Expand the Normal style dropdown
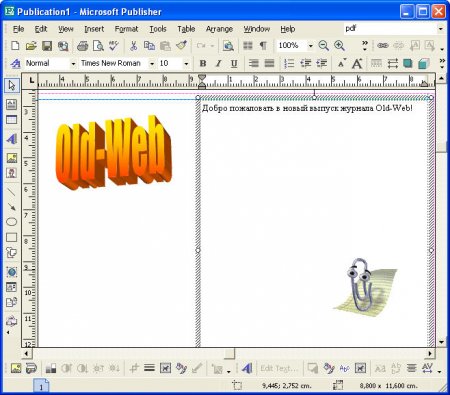 (x=73, y=63)
